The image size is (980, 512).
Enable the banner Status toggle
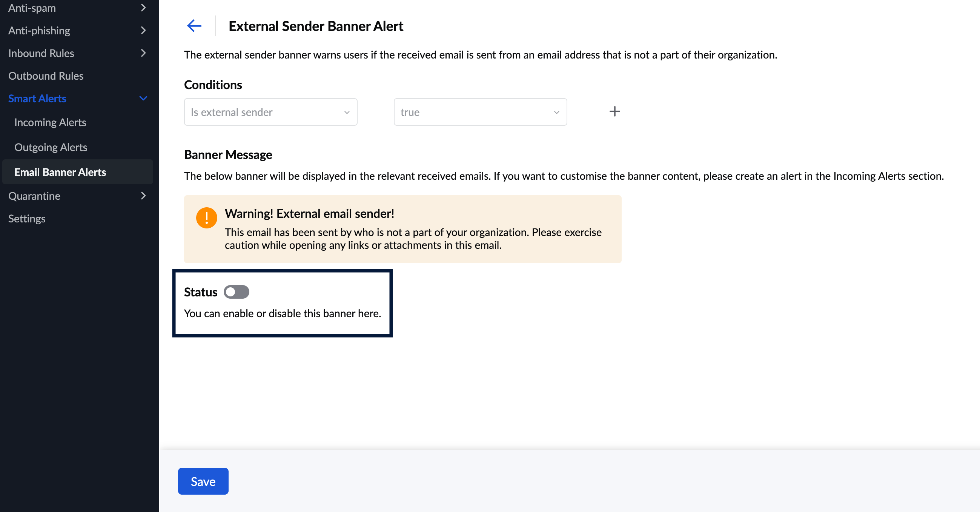(236, 292)
